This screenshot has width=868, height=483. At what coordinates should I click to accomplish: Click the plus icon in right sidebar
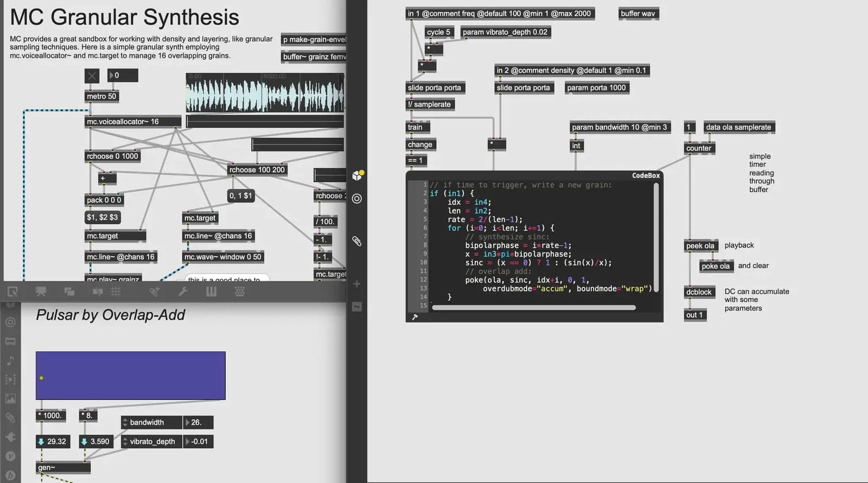[x=357, y=284]
